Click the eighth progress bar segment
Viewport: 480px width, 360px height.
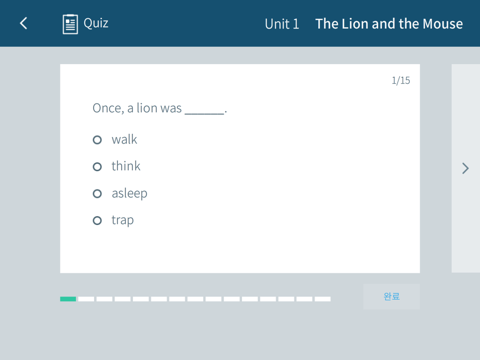coord(195,299)
